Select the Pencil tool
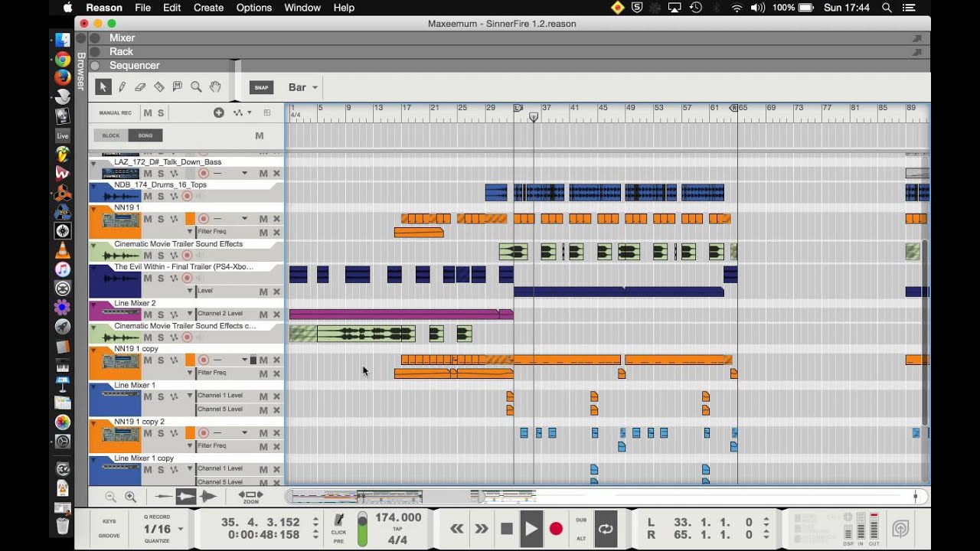Screen dimensions: 980x551 (122, 87)
